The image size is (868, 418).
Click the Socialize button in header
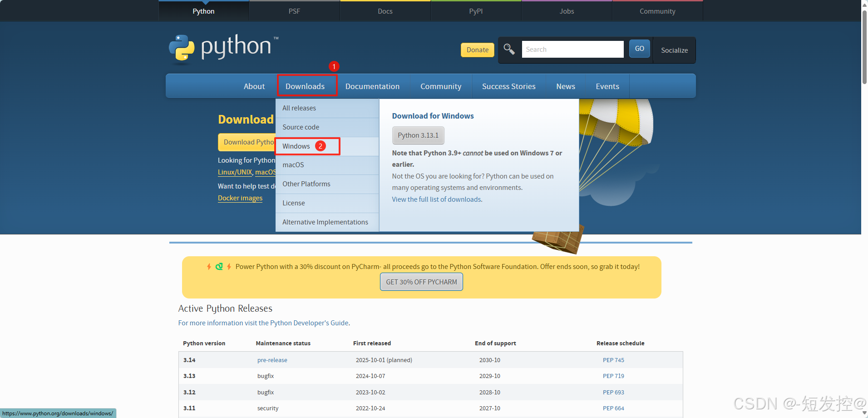[x=674, y=50]
